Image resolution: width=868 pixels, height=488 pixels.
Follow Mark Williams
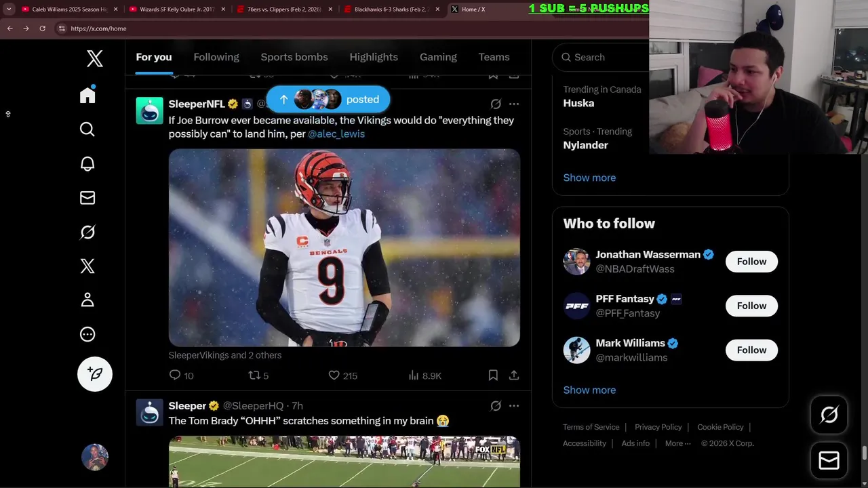point(751,350)
